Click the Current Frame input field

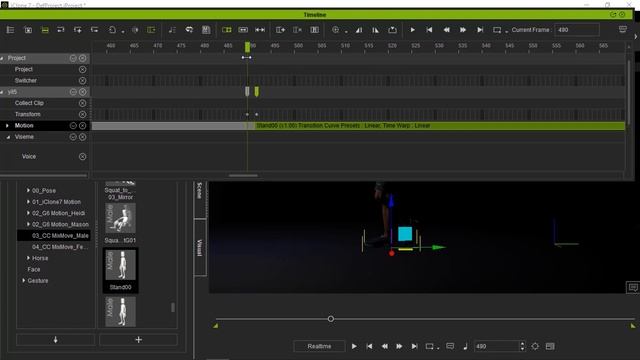(x=577, y=30)
